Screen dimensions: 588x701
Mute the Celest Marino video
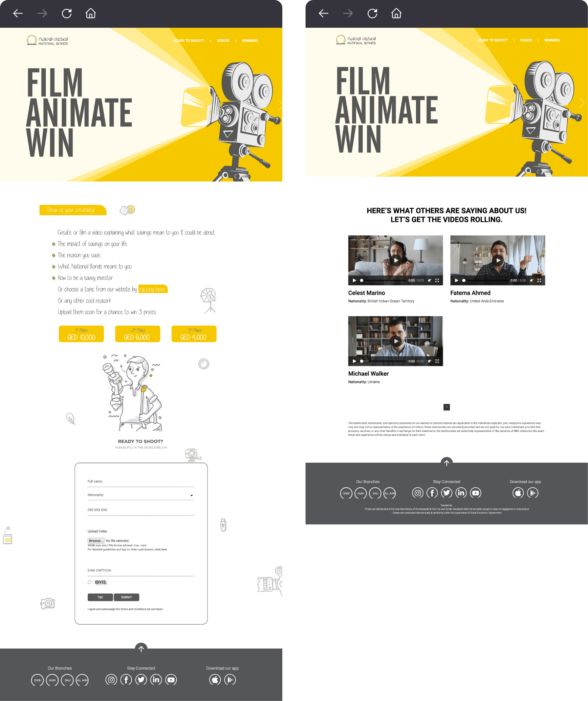point(430,280)
